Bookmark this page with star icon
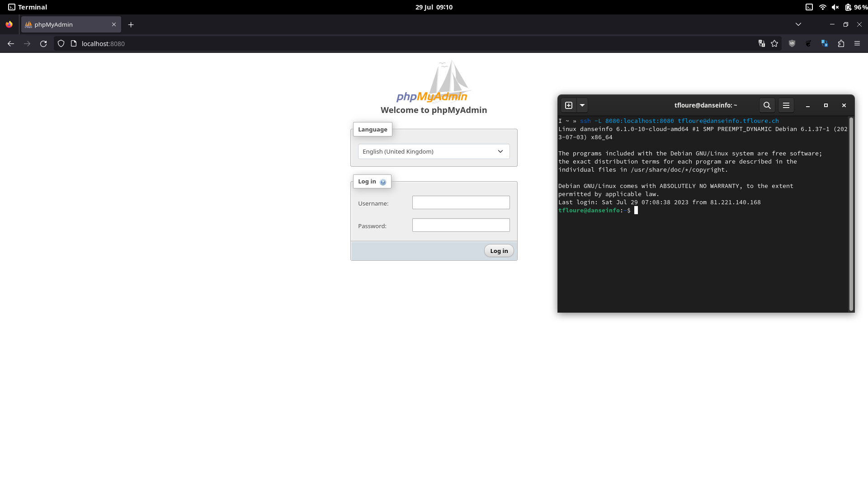Viewport: 868px width, 488px height. pyautogui.click(x=774, y=44)
